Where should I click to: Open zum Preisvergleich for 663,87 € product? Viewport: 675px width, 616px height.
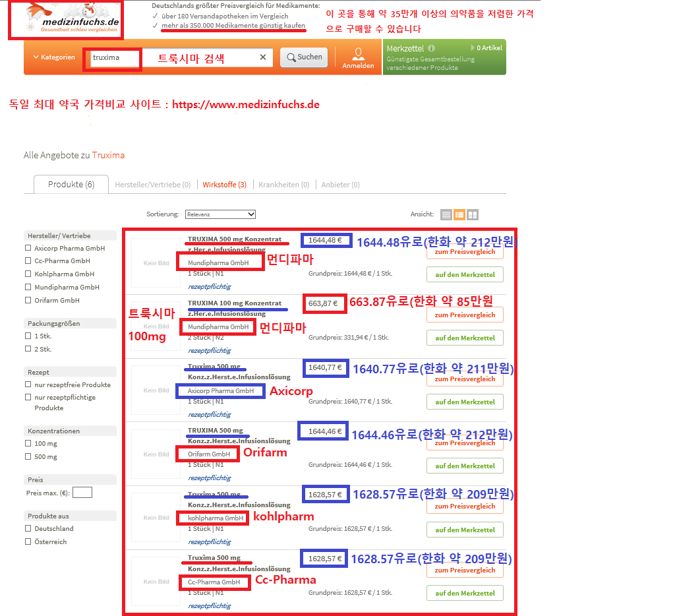coord(465,315)
